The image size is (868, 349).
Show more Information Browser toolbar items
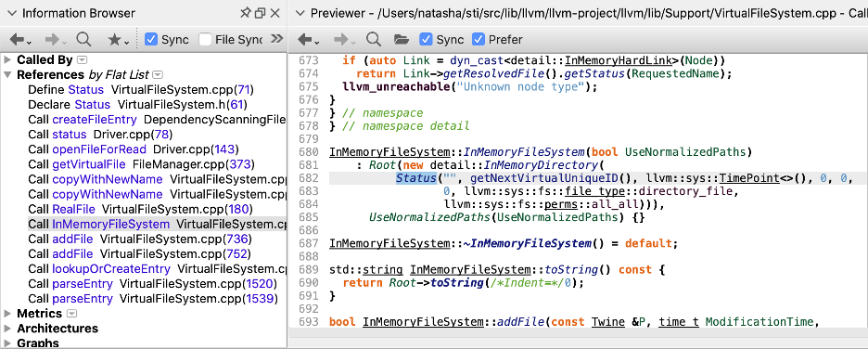pyautogui.click(x=276, y=39)
